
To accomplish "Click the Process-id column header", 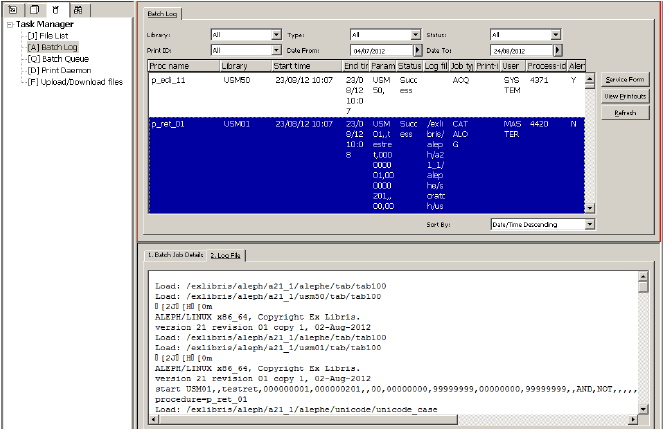I will coord(546,66).
